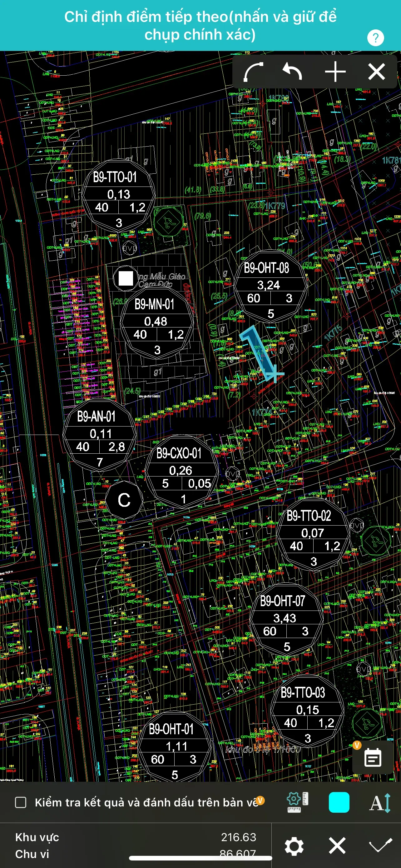Confirm measurement with the checkmark
Viewport: 401px width, 868px height.
point(381,846)
